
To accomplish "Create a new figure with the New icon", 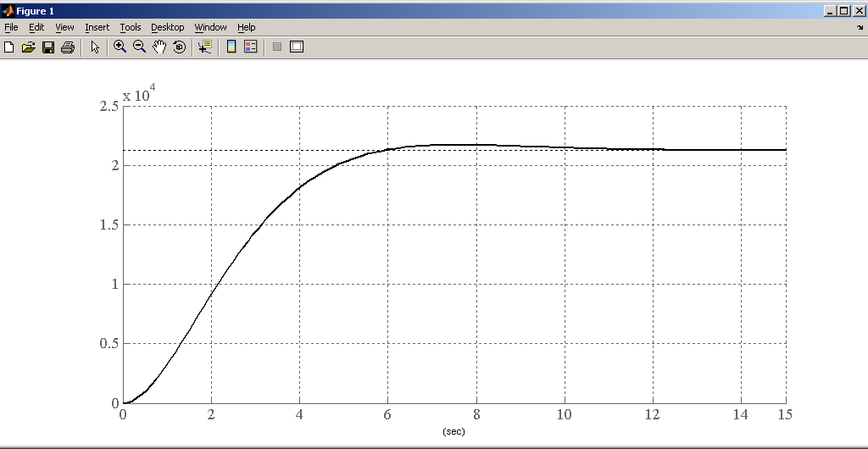I will [x=8, y=47].
